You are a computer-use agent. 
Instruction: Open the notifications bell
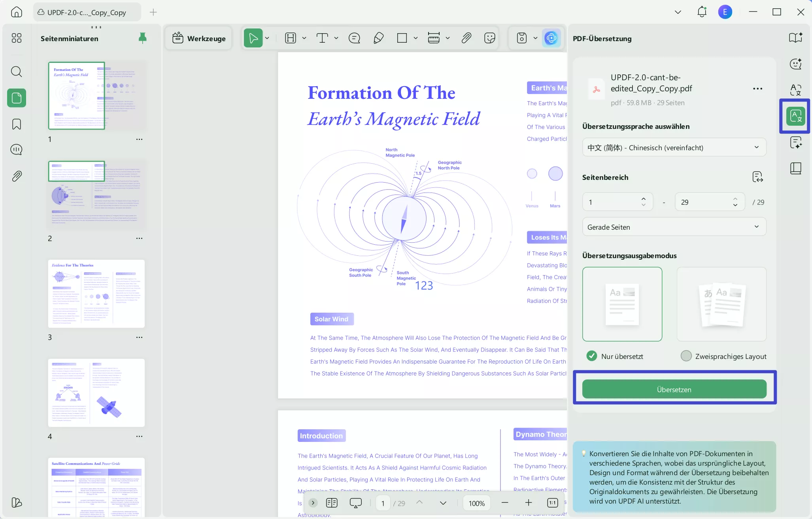point(702,12)
